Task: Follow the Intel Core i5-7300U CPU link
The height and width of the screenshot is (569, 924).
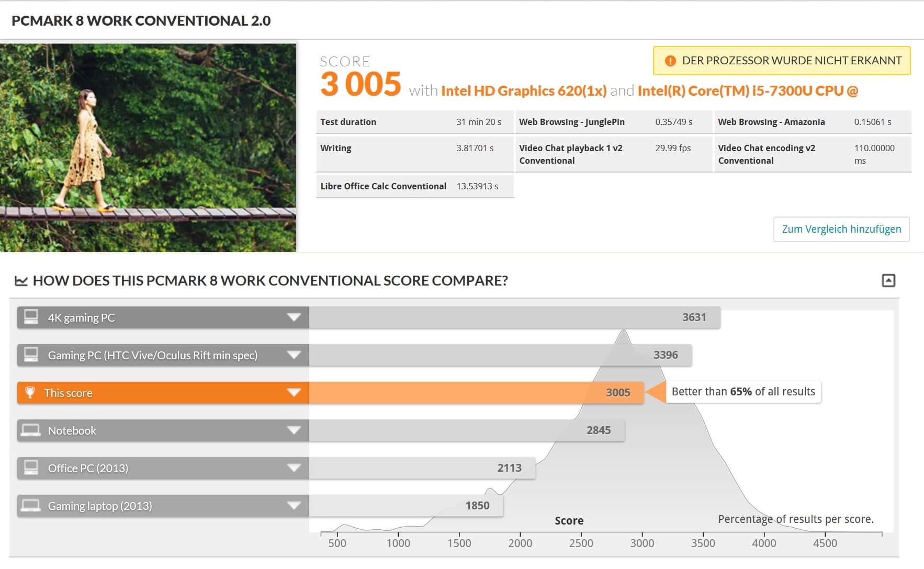Action: (x=747, y=91)
